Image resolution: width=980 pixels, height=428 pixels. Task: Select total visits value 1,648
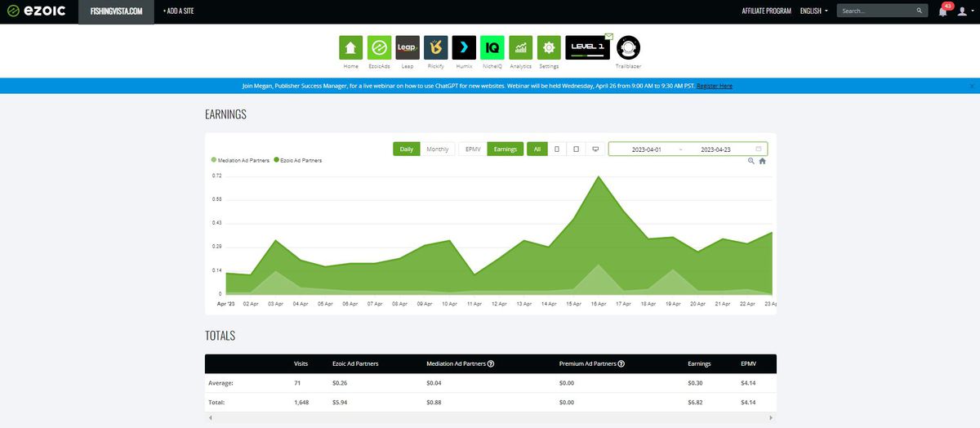point(301,403)
